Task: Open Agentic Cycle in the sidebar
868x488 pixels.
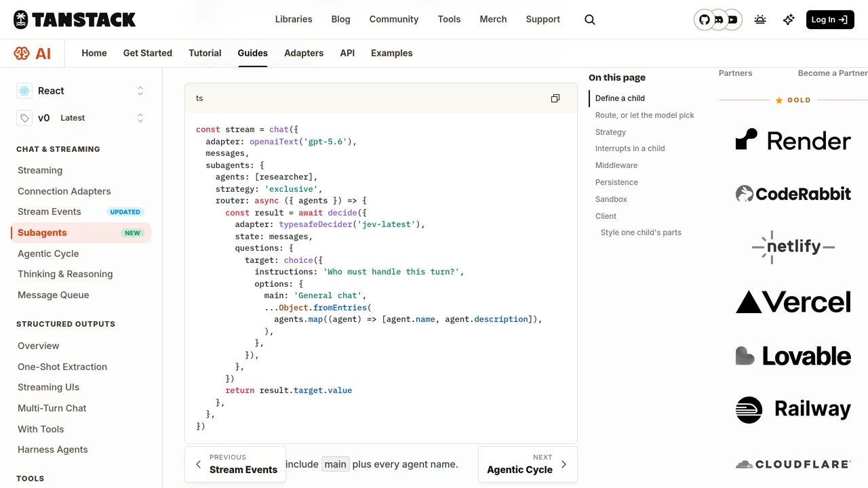Action: click(48, 253)
